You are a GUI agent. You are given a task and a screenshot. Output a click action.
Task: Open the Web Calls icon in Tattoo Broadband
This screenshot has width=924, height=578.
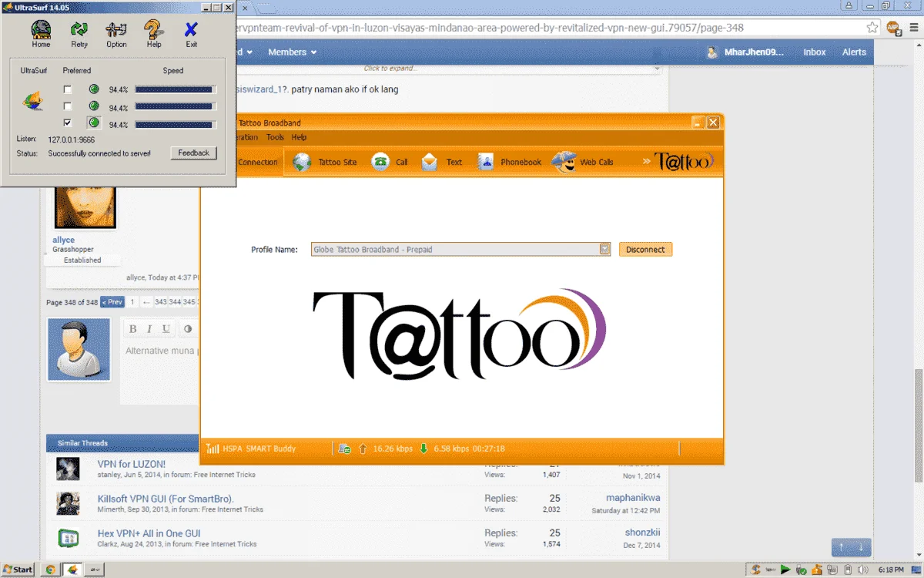tap(564, 162)
